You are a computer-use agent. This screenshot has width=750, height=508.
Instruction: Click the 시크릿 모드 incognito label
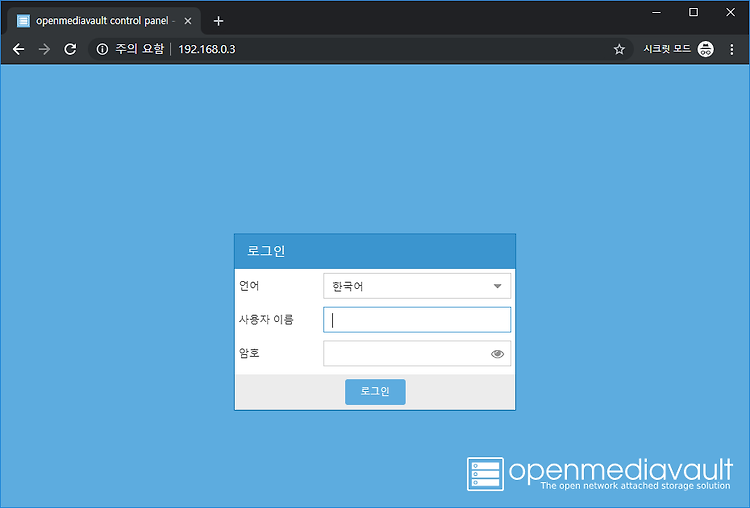(667, 49)
